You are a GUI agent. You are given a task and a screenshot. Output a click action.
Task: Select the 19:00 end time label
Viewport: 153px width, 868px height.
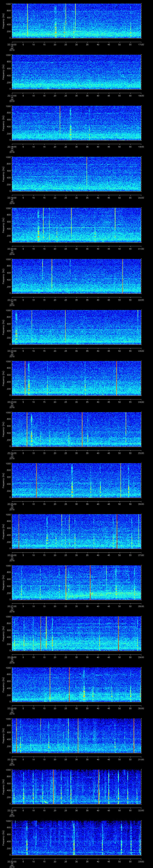[141, 147]
